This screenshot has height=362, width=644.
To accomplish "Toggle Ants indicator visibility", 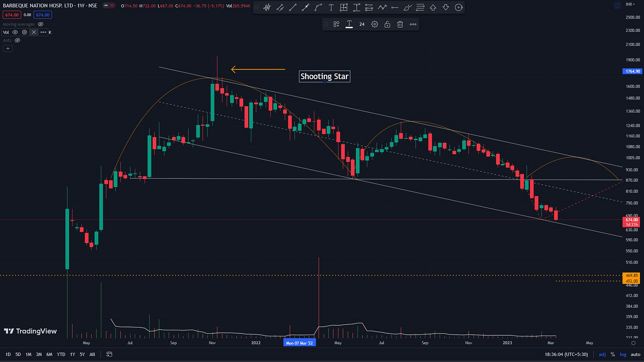I will [x=18, y=40].
